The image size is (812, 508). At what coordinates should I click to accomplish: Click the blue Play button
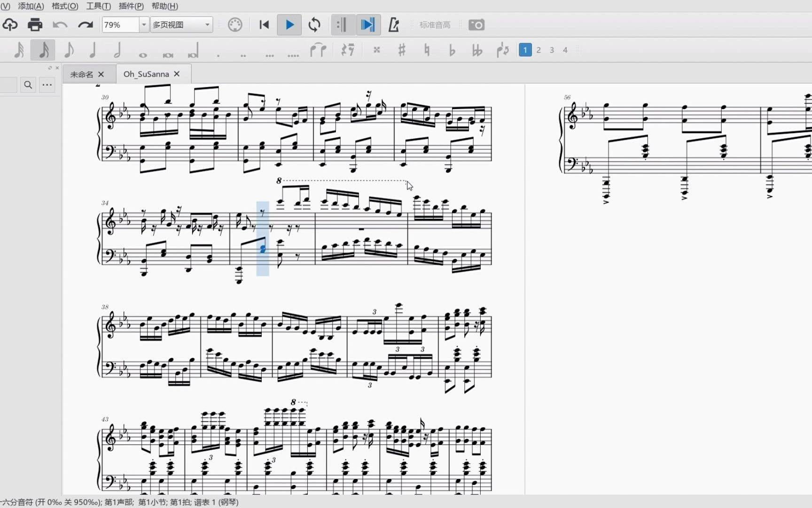289,24
